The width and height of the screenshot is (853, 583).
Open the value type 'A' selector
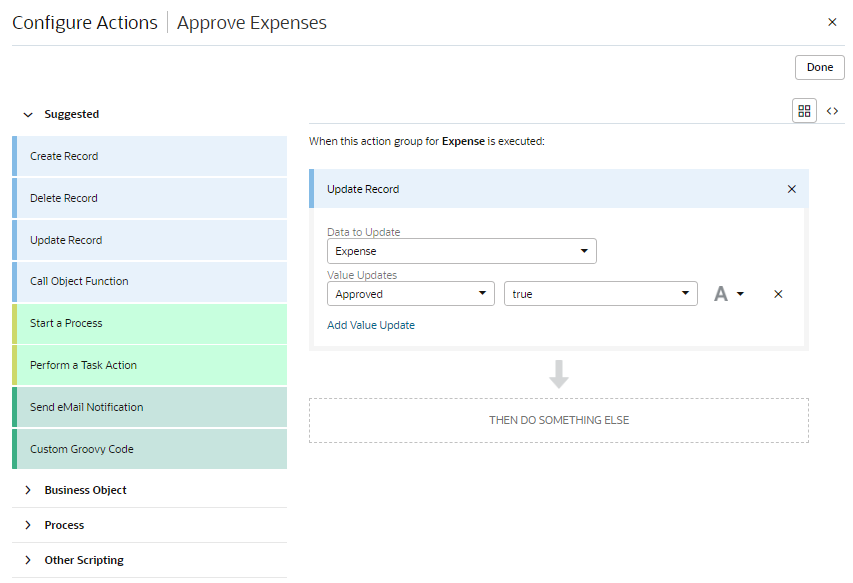pos(729,294)
